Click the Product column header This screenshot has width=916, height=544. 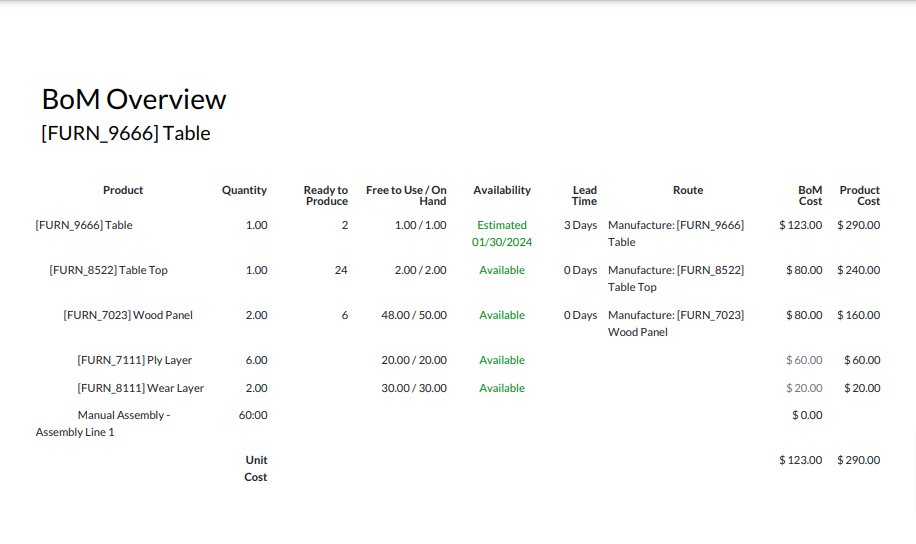click(123, 190)
